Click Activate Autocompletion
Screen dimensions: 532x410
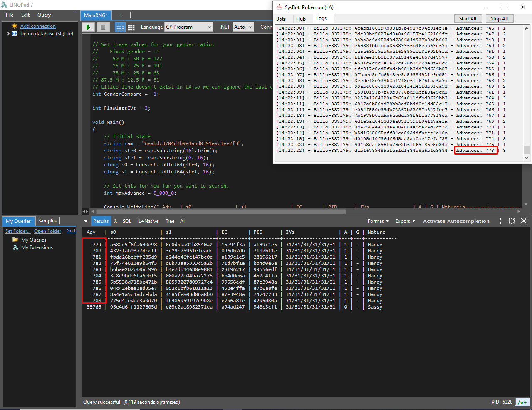(x=456, y=221)
